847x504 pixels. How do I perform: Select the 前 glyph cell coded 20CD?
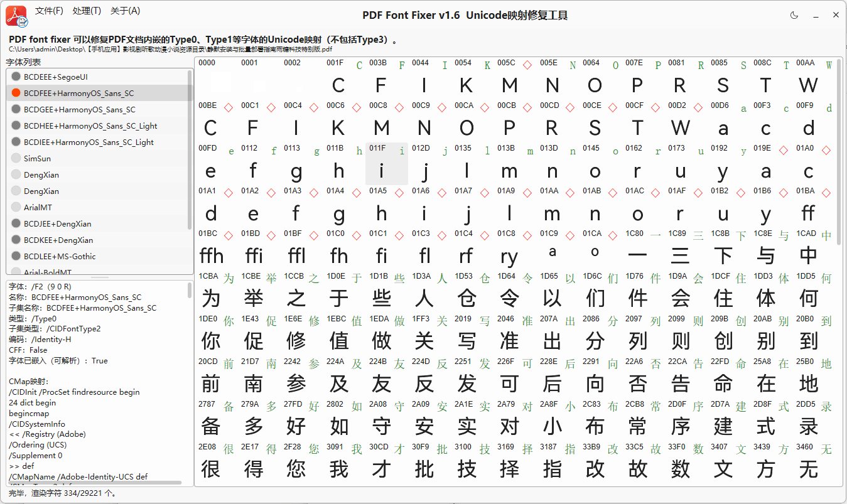216,377
